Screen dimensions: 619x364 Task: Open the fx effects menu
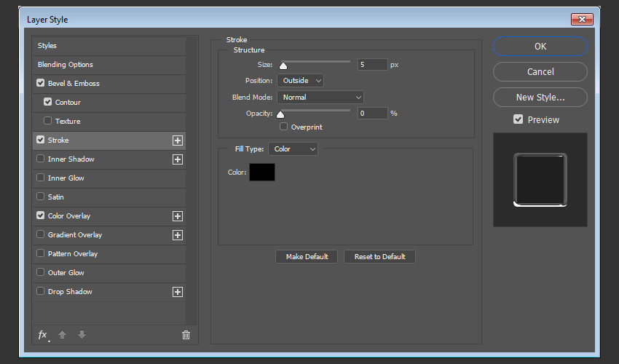43,335
